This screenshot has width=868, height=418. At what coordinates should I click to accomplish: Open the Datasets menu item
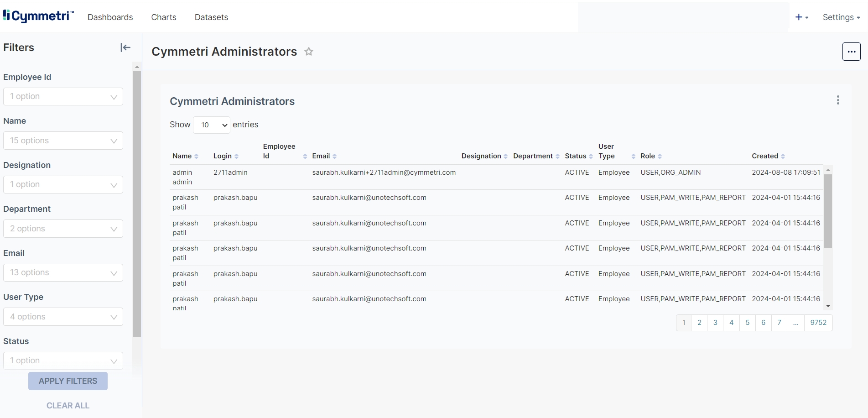211,17
